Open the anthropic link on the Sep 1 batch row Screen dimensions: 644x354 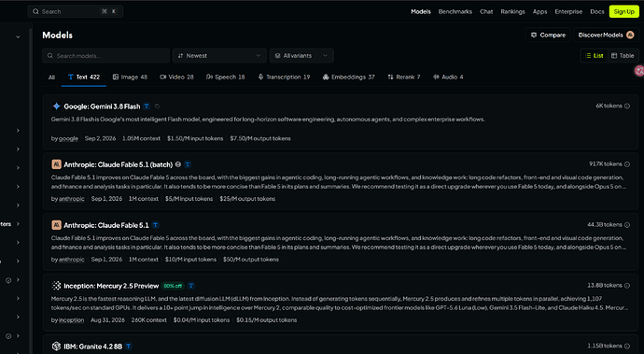72,199
